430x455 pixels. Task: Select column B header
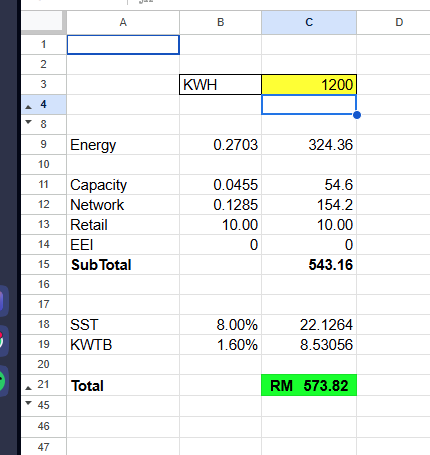click(220, 22)
